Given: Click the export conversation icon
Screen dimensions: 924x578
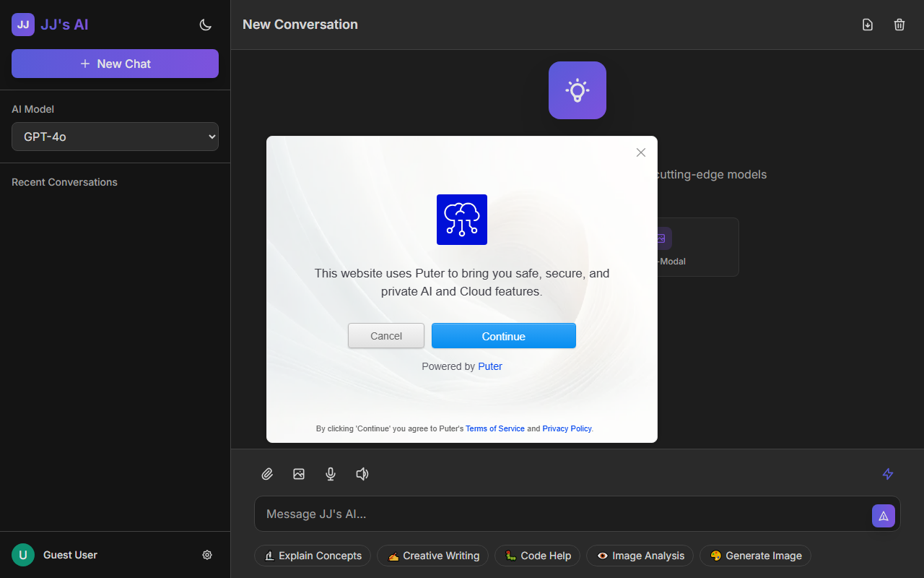Looking at the screenshot, I should coord(868,24).
